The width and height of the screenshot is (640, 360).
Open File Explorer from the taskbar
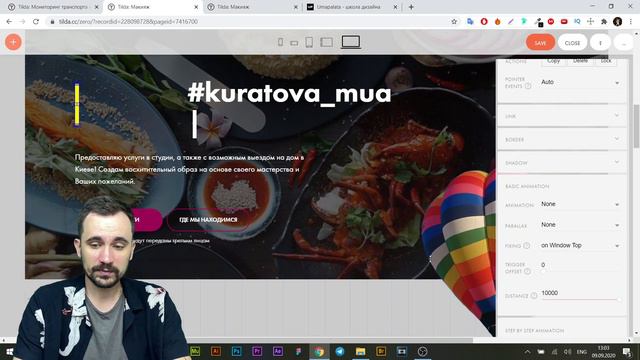(x=360, y=351)
